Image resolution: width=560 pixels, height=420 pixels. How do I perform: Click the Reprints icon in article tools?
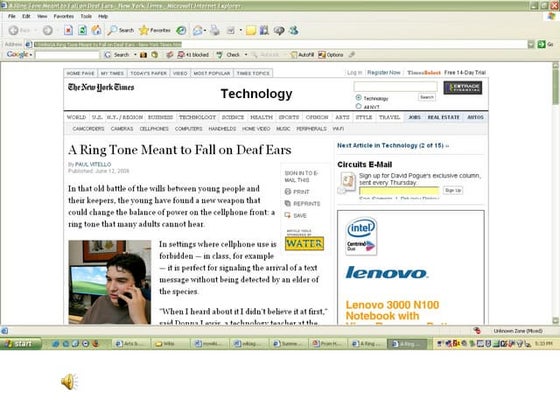[288, 204]
